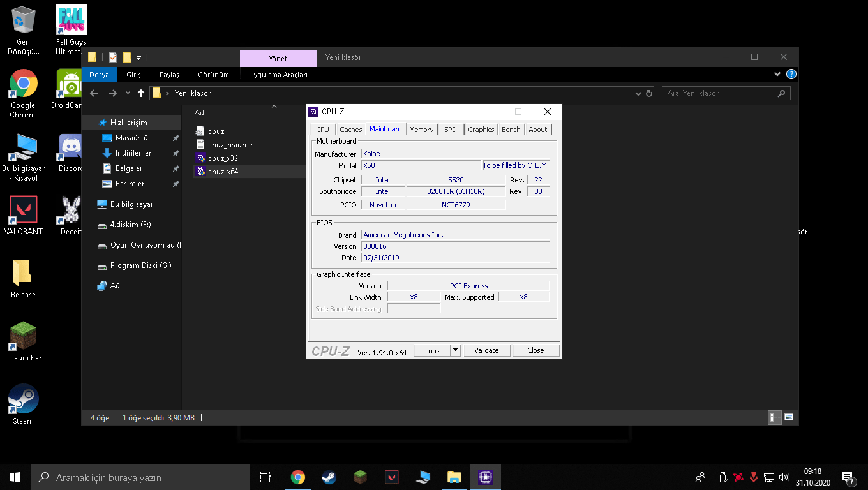Select the cpuz configuration file

click(216, 131)
